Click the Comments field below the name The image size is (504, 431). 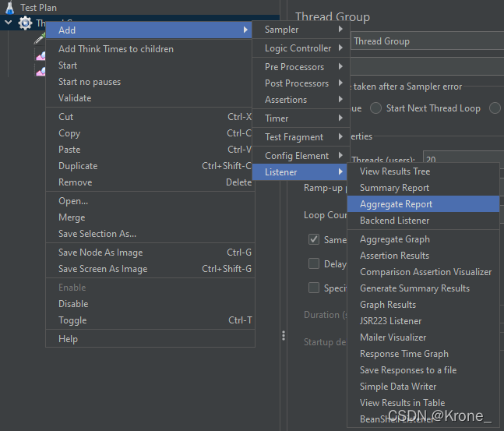point(428,66)
